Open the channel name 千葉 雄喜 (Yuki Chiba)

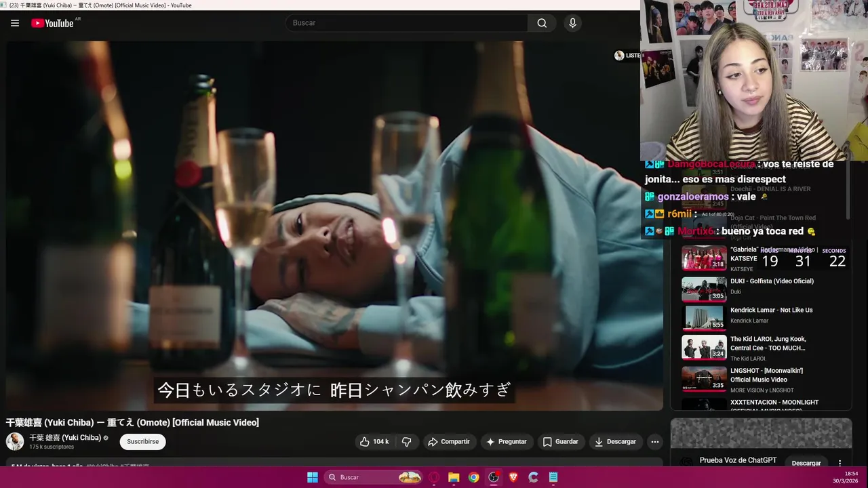click(x=65, y=438)
